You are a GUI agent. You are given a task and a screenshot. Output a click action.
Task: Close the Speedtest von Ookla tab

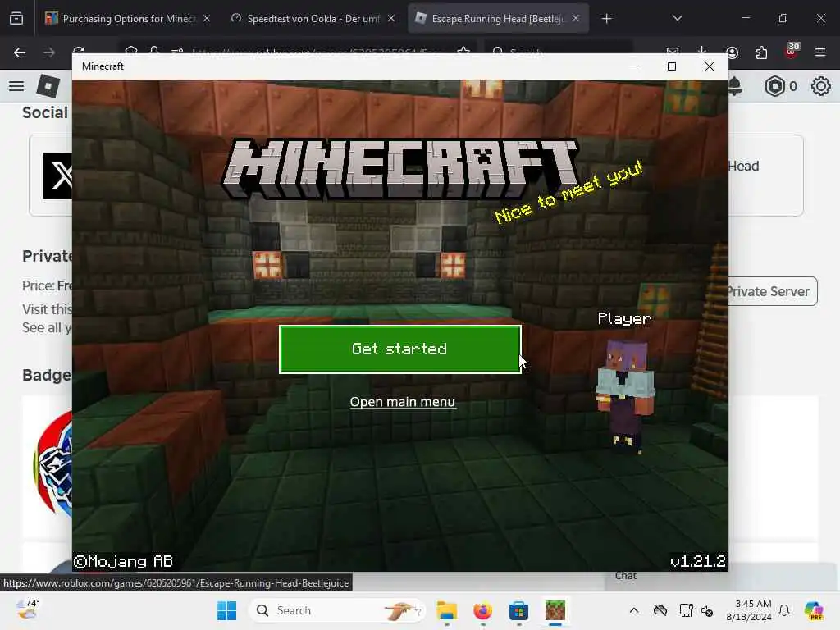pyautogui.click(x=391, y=19)
